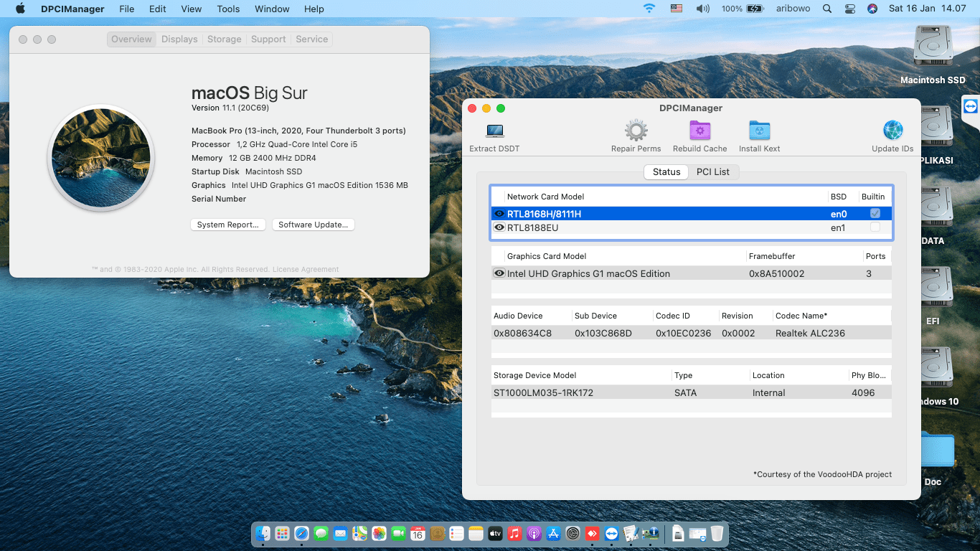Open Launchpad in the dock
Screen dimensions: 980x551
283,534
